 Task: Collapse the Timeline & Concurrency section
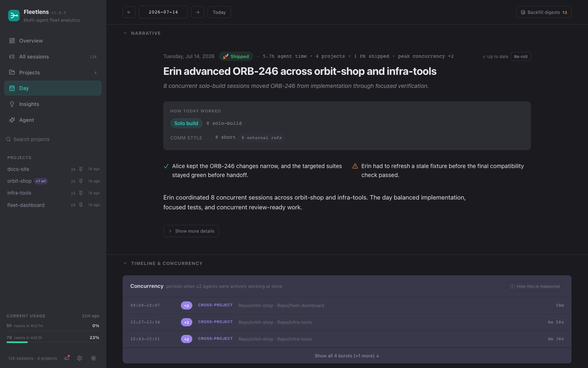click(163, 263)
